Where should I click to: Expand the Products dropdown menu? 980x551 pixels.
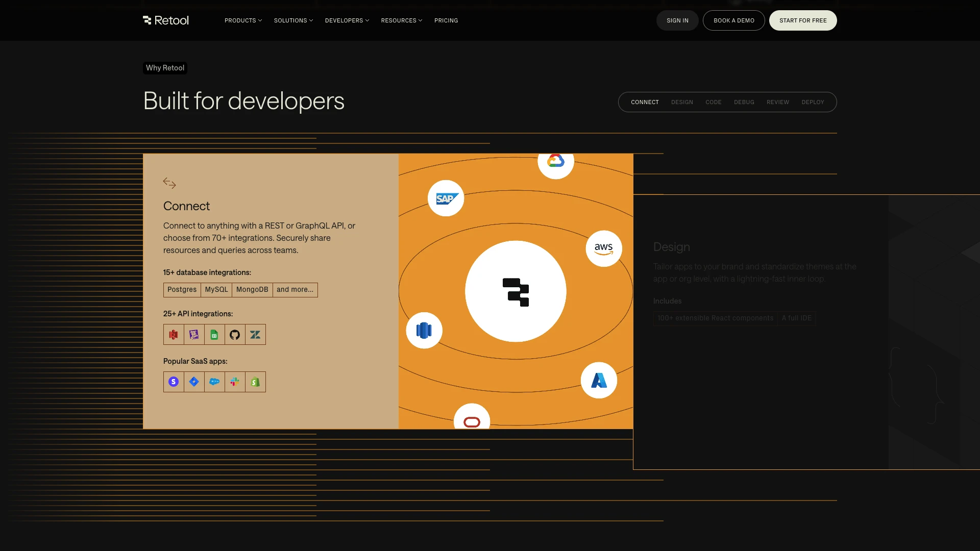243,20
